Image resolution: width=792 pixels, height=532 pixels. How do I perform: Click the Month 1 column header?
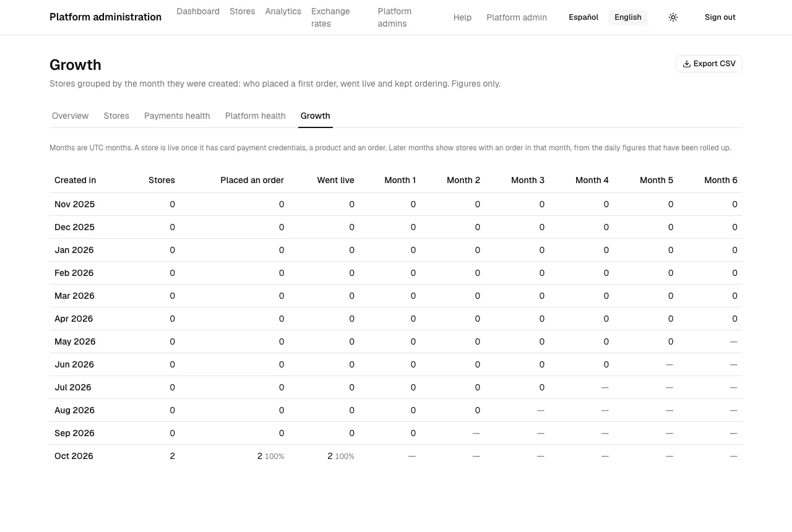pos(400,181)
